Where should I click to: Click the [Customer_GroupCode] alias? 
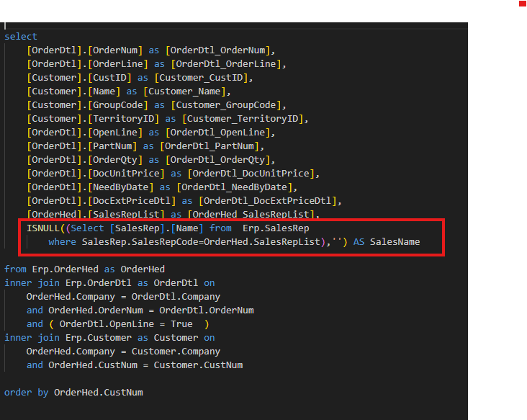[226, 105]
